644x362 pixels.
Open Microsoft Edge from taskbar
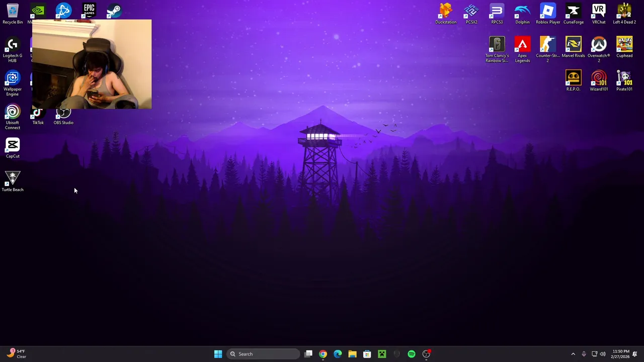coord(338,354)
